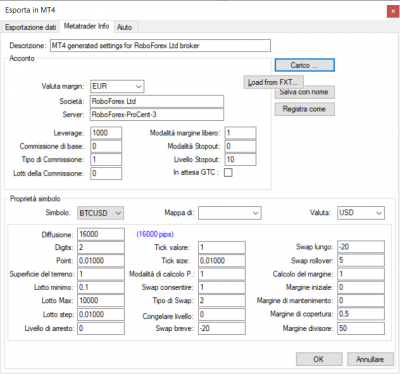Click the Livello di arresto field

(101, 329)
